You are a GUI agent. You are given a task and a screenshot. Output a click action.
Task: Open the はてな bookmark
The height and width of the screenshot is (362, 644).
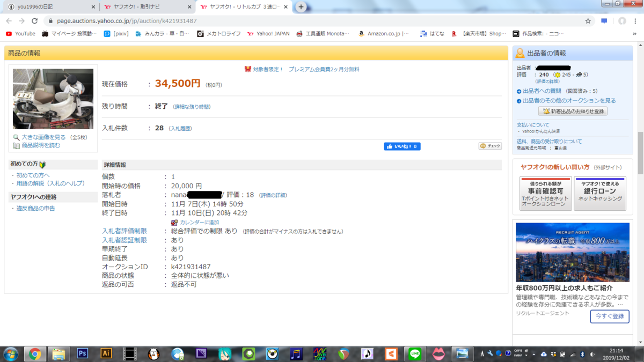click(x=433, y=33)
